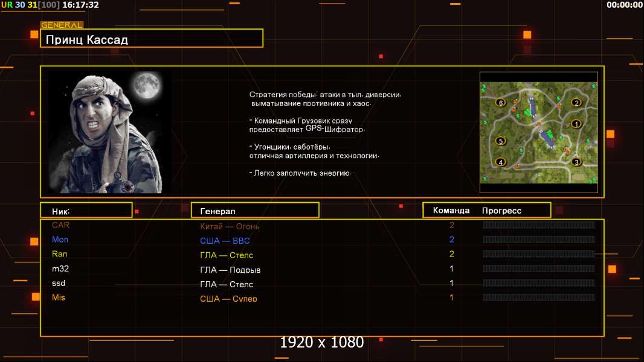This screenshot has height=362, width=644.
Task: Click the 'Легко заполучить энергию' line
Action: coord(300,173)
